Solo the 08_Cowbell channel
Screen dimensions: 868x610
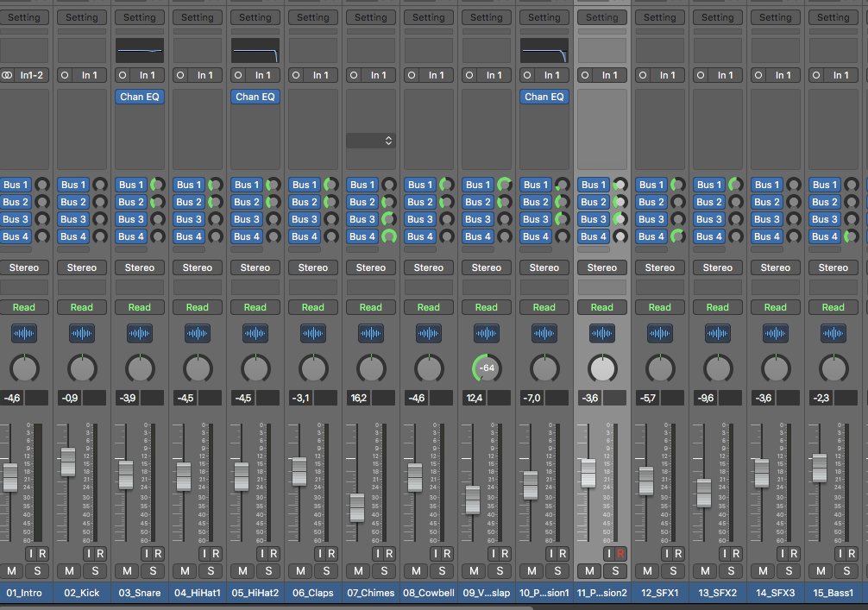click(441, 571)
